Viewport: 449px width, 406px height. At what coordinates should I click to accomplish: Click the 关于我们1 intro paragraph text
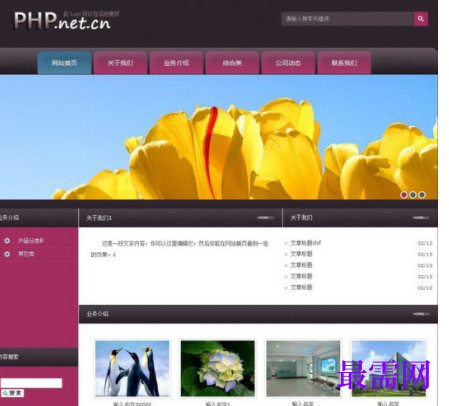pos(179,249)
